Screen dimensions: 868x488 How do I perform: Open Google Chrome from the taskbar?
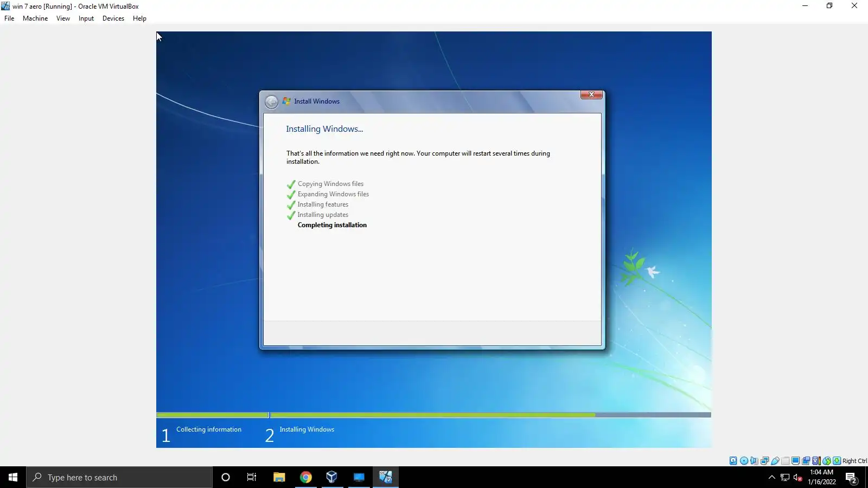pos(306,477)
